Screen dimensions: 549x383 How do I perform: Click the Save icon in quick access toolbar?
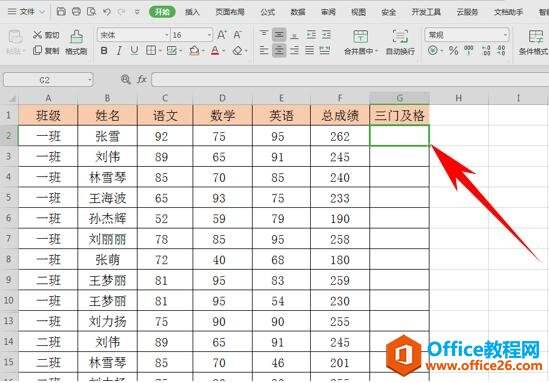click(x=61, y=12)
